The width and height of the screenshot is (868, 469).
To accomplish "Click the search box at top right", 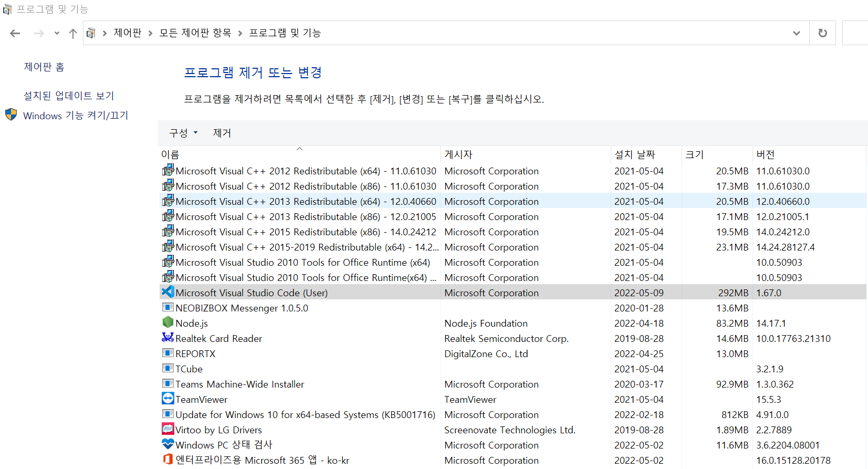I will (855, 33).
